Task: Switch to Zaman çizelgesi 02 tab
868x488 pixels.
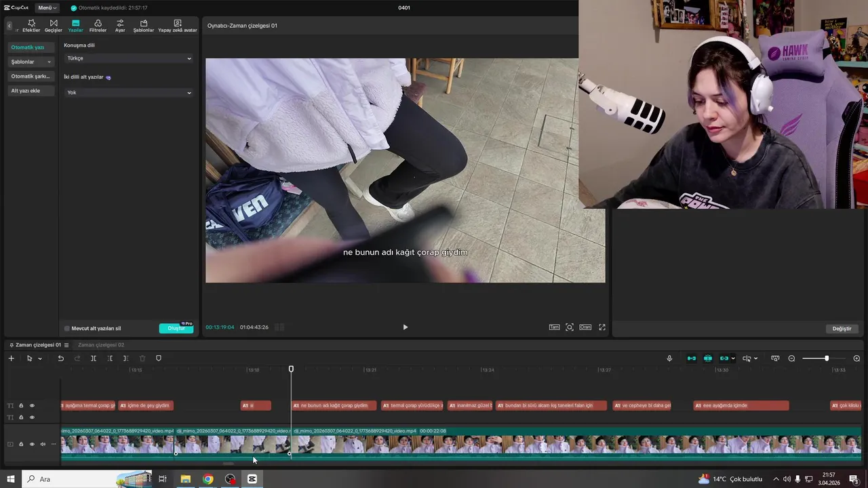Action: pyautogui.click(x=101, y=345)
